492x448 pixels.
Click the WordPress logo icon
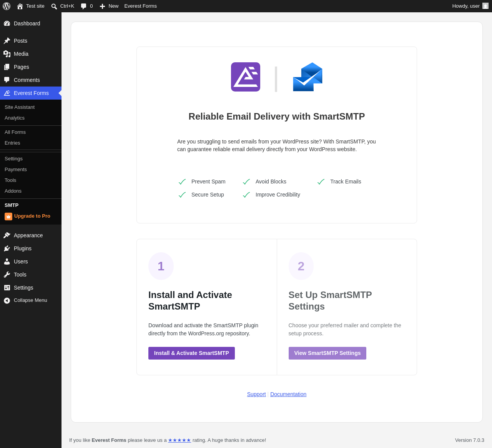[x=7, y=6]
